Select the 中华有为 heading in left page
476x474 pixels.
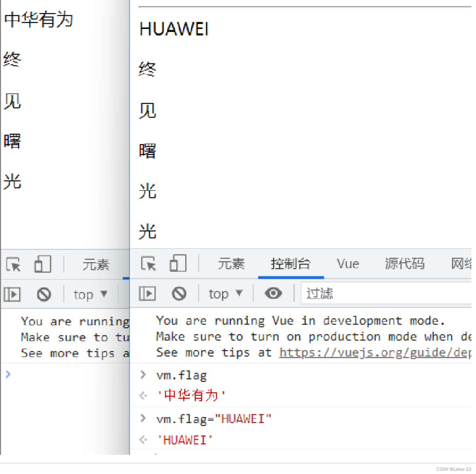tap(38, 20)
